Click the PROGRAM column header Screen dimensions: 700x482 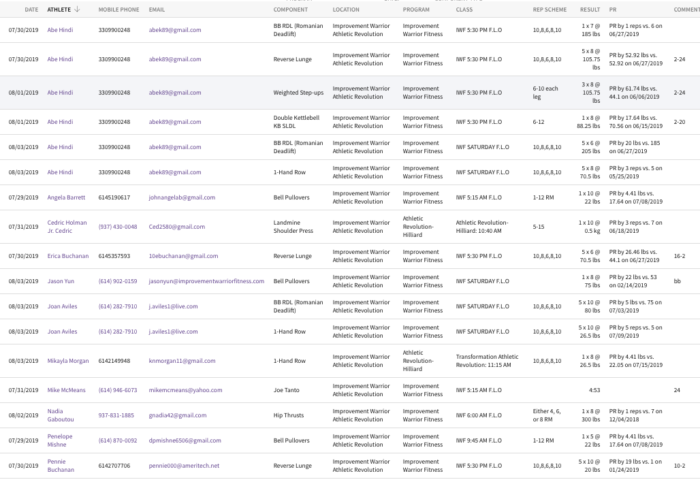pos(416,9)
